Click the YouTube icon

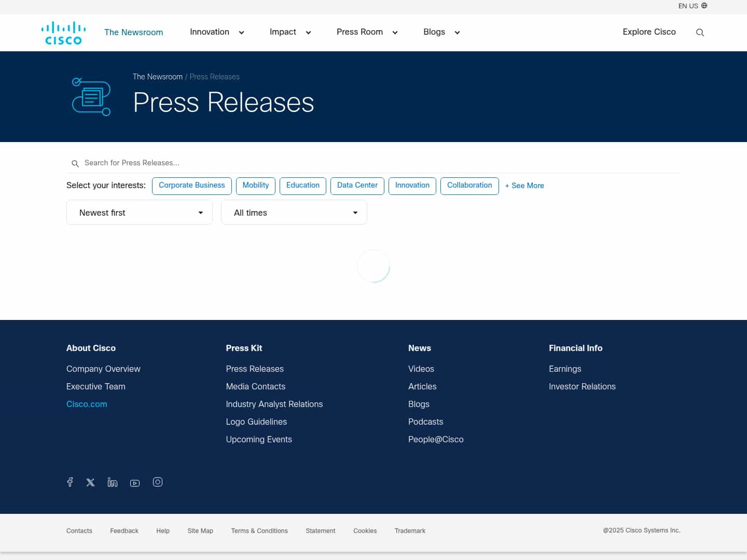point(134,483)
